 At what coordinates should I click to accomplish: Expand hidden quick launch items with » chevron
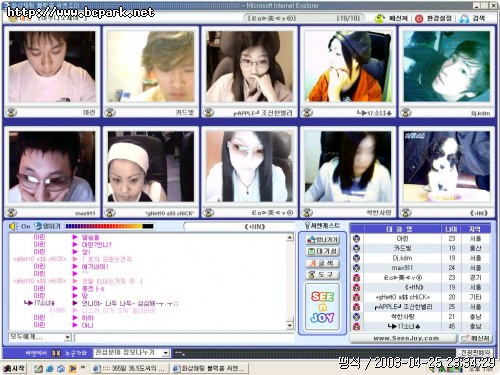tap(83, 367)
